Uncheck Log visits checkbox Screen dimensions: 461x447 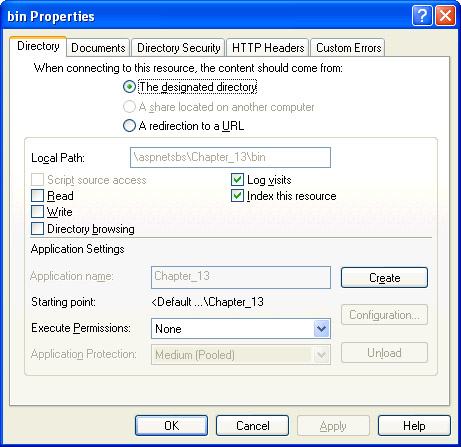pyautogui.click(x=237, y=180)
